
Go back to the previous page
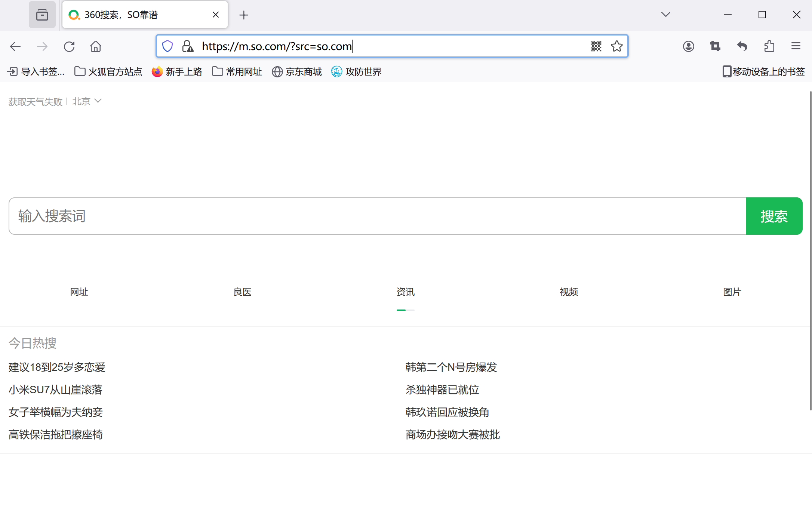pyautogui.click(x=15, y=46)
